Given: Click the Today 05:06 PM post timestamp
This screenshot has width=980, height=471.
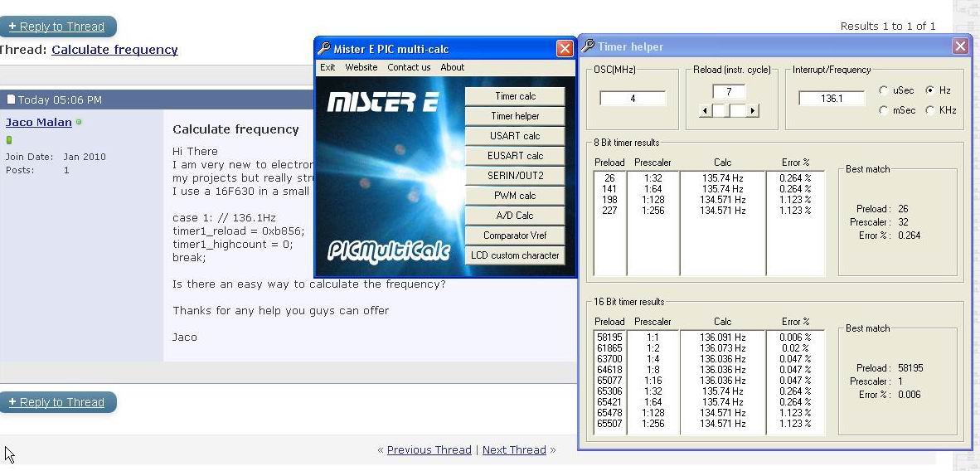Looking at the screenshot, I should [x=60, y=100].
